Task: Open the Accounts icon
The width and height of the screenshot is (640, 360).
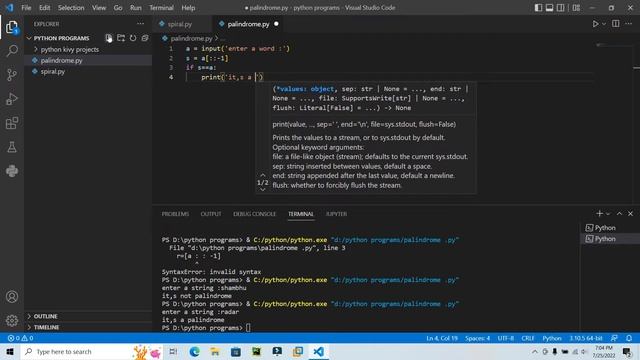Action: 12,297
